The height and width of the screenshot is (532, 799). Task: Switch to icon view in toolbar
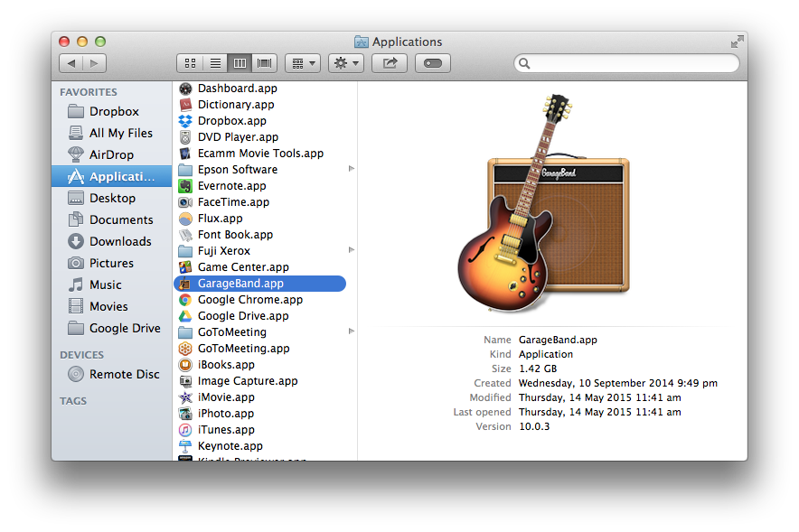(x=190, y=63)
